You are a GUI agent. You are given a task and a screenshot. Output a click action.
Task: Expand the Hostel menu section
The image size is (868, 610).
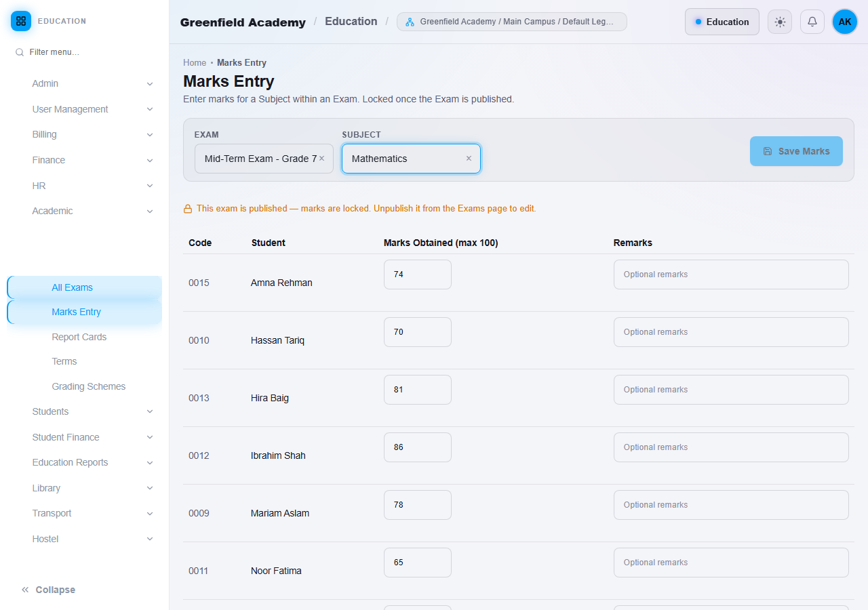(92, 539)
